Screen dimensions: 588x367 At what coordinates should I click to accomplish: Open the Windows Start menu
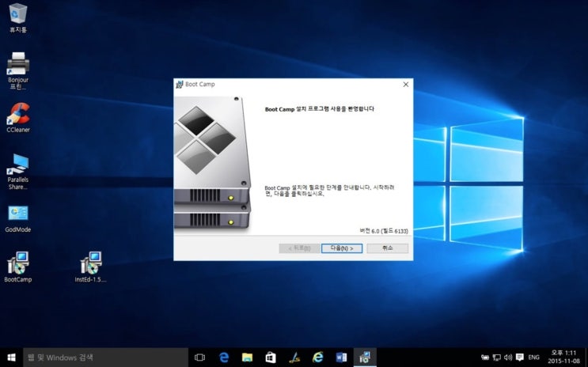click(x=11, y=358)
